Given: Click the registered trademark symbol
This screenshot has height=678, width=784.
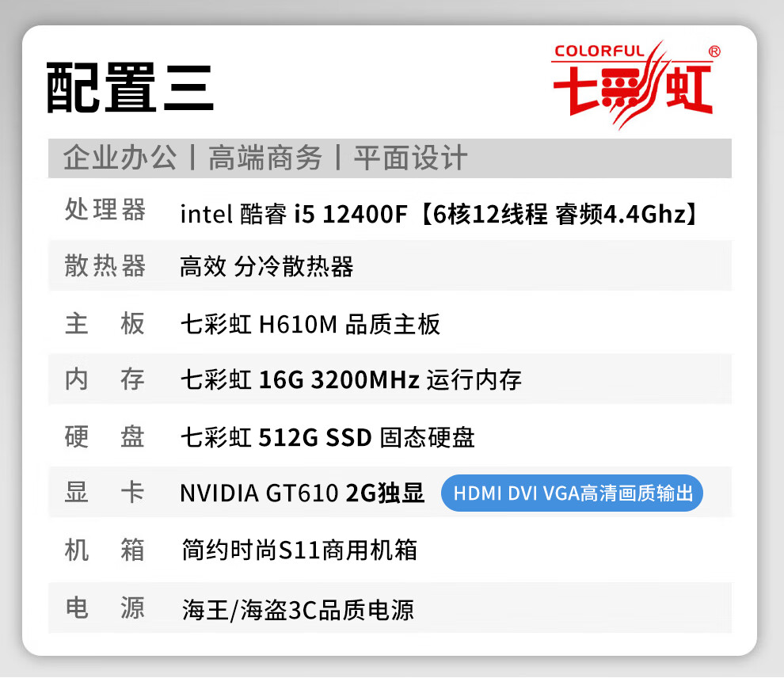Looking at the screenshot, I should (714, 51).
